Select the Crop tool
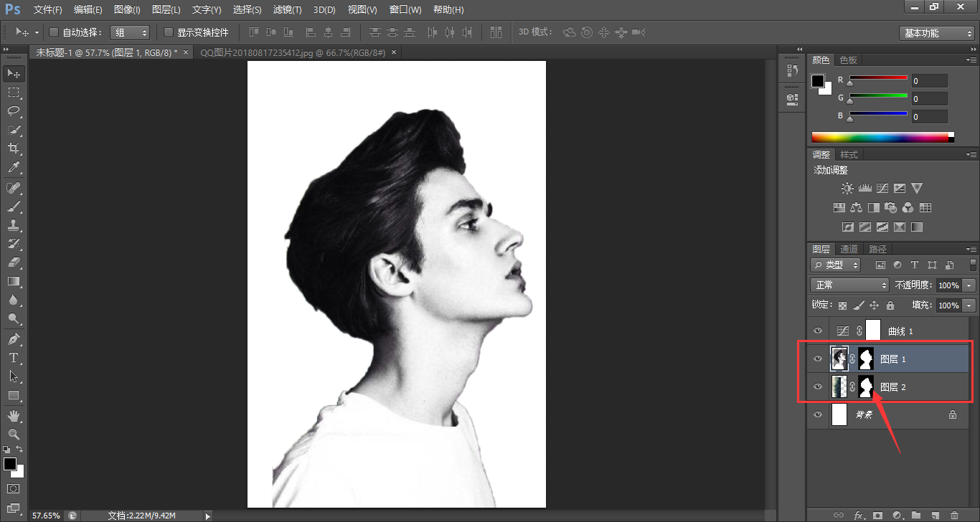Viewport: 980px width, 522px height. (13, 148)
